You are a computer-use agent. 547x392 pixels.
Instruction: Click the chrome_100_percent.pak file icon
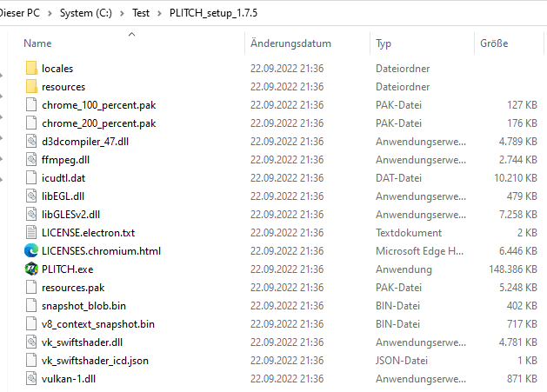[31, 104]
